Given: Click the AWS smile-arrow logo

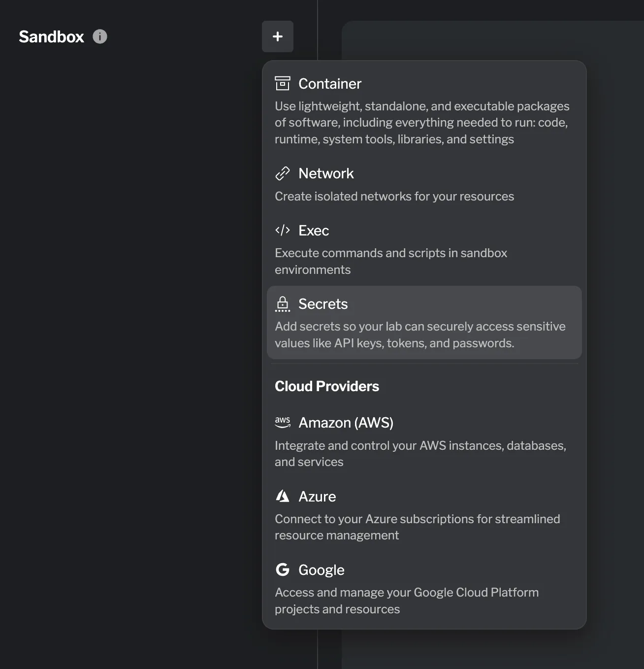Looking at the screenshot, I should [283, 422].
